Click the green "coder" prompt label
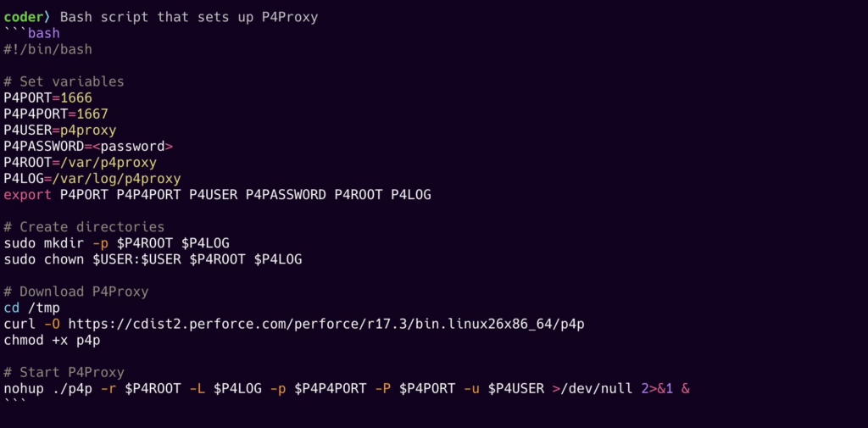Screen dimensions: 868x428 tap(23, 17)
